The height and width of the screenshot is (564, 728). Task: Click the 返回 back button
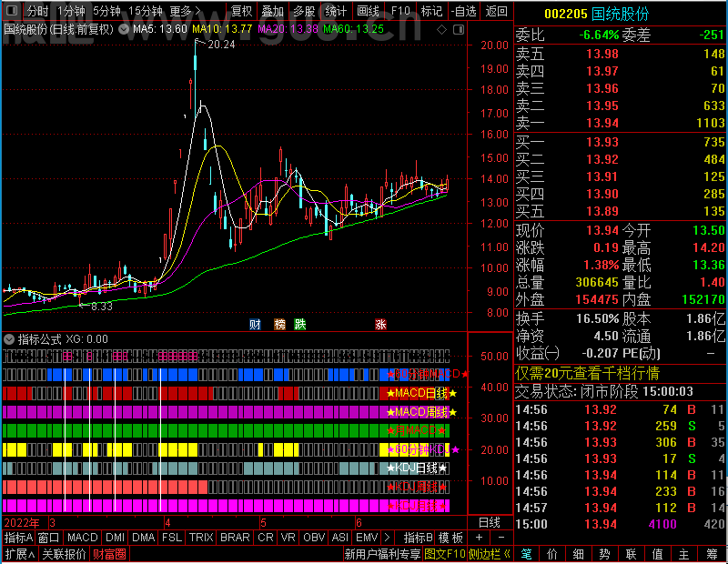[496, 11]
